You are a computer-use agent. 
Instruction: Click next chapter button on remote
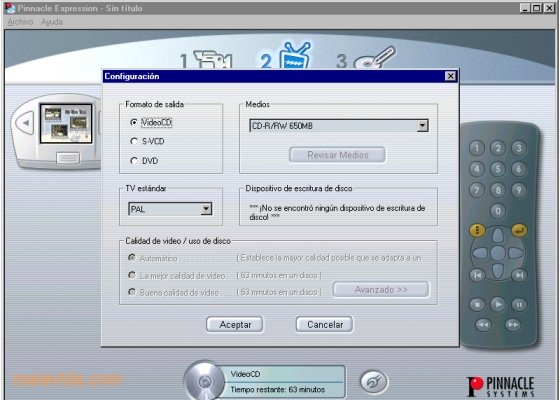pyautogui.click(x=519, y=275)
